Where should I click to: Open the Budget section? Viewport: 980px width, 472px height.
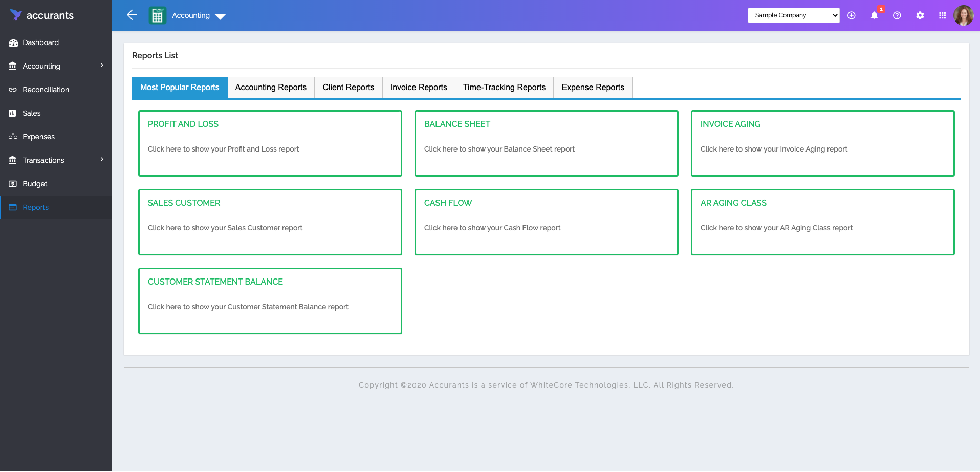coord(34,184)
